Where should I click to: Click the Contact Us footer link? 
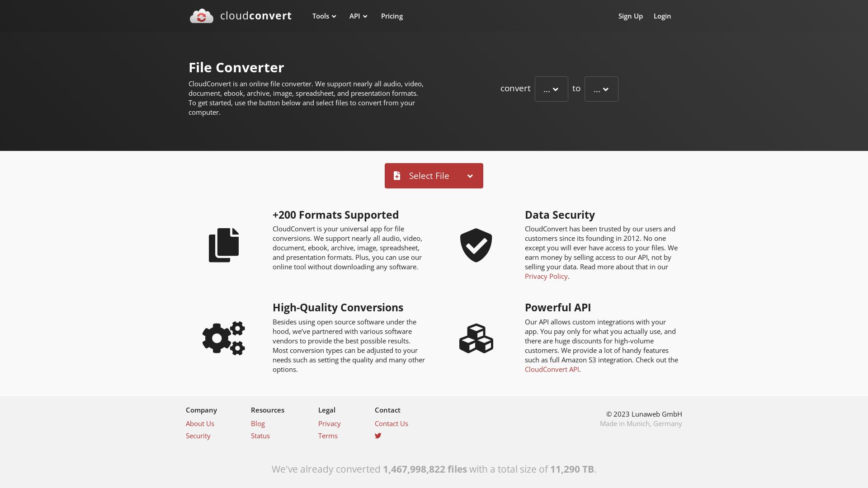(392, 423)
